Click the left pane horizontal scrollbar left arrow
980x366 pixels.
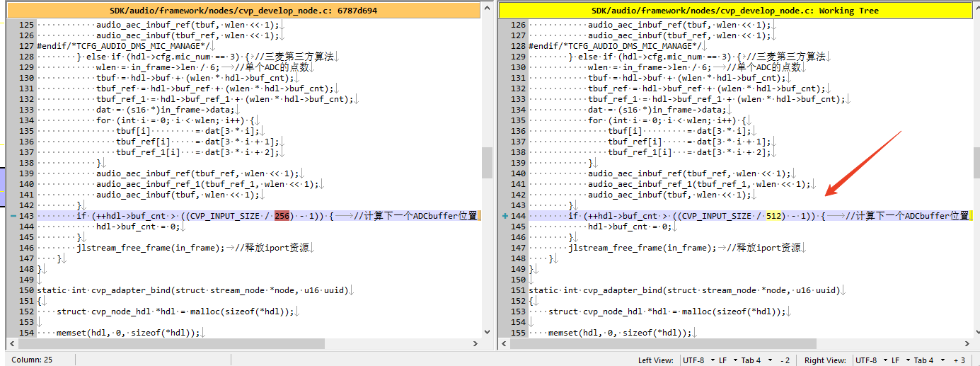(x=12, y=343)
